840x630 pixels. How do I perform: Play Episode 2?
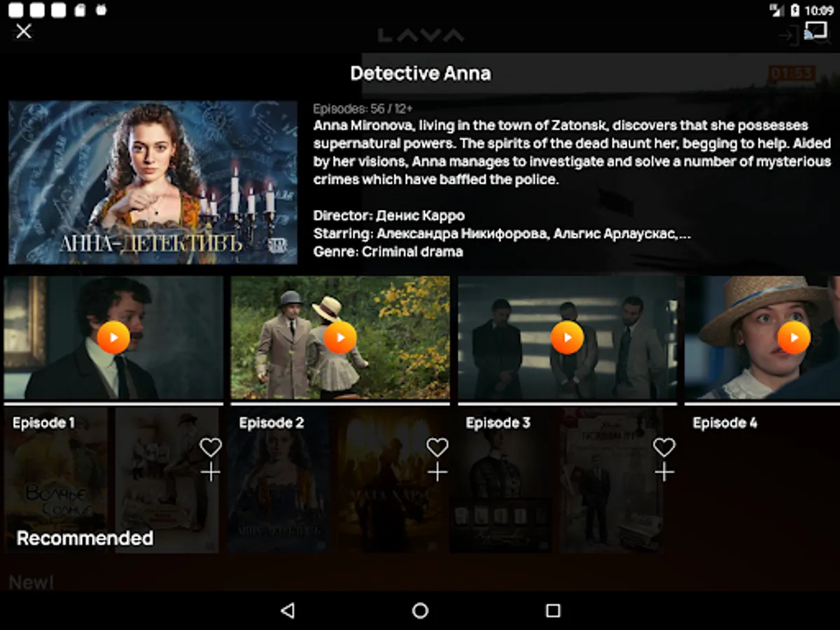[340, 337]
